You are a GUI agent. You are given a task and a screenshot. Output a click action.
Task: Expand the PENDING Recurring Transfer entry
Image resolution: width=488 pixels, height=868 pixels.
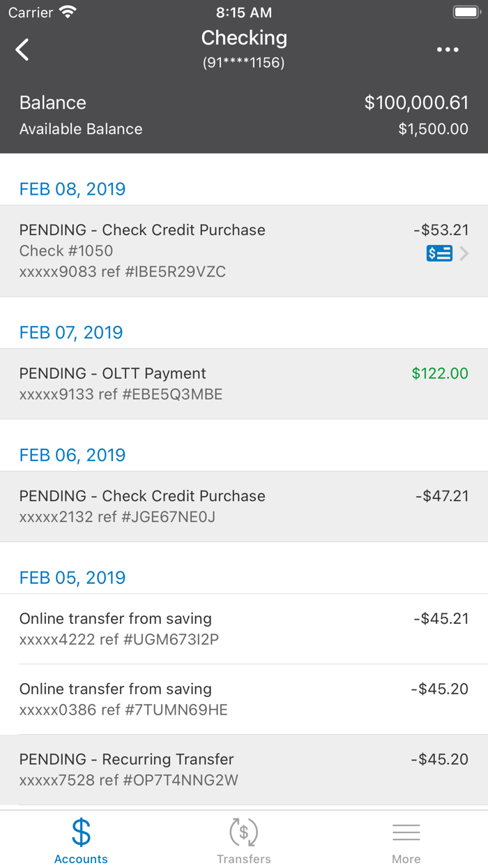pos(244,768)
